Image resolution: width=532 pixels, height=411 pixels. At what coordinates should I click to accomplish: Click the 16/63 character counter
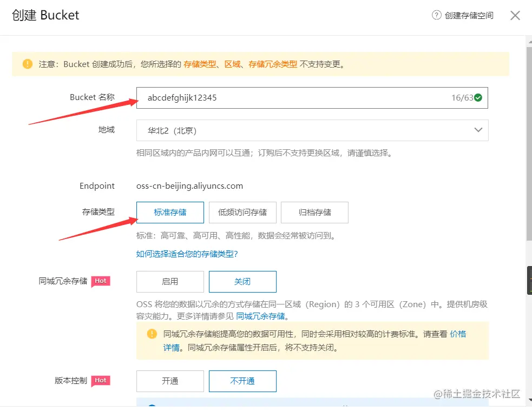click(462, 98)
